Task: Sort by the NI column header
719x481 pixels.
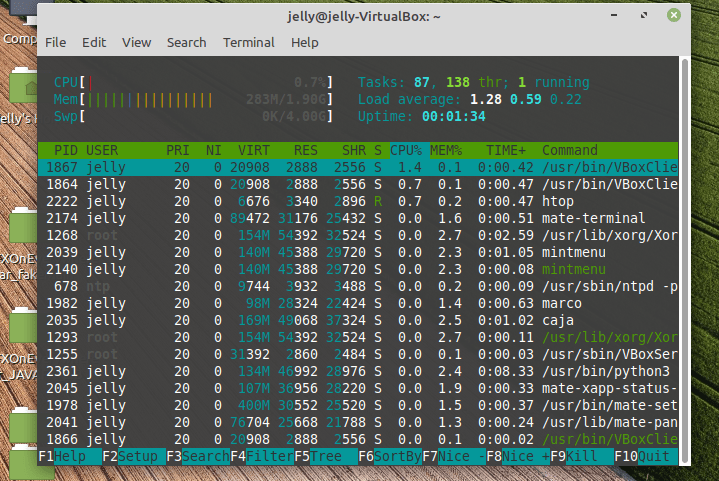Action: [x=214, y=150]
